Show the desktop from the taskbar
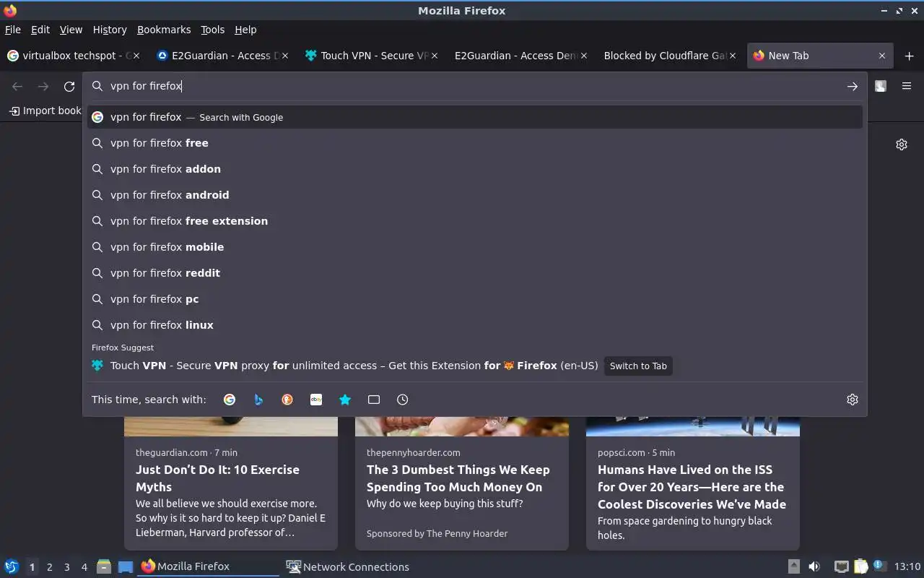This screenshot has height=578, width=924. coord(126,566)
